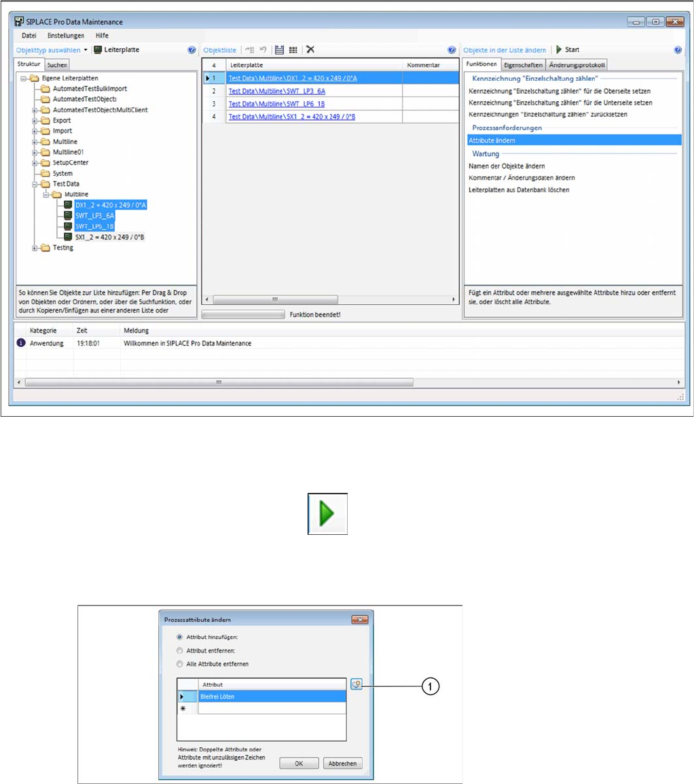Click the System folder icon
This screenshot has height=784, width=694.
(x=45, y=173)
